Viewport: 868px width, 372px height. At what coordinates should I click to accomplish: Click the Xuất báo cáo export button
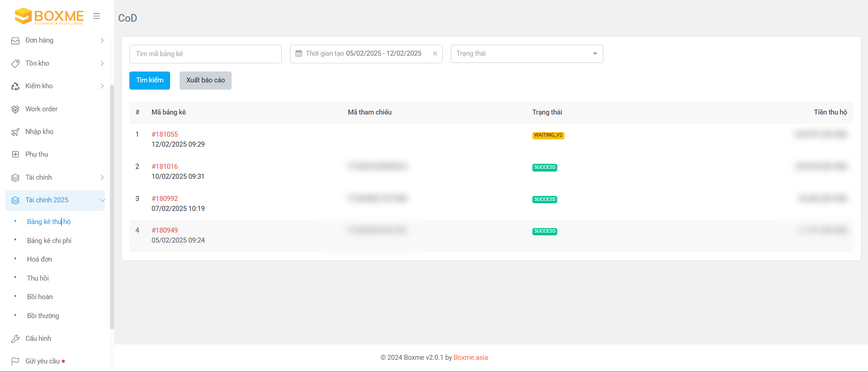(205, 81)
